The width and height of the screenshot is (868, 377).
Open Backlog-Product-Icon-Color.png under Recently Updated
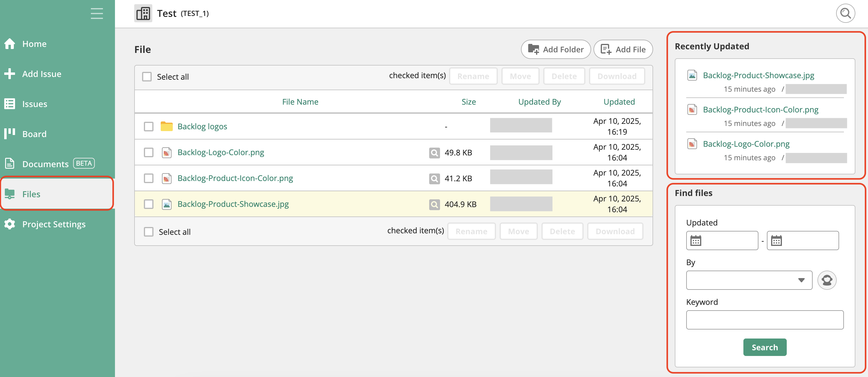coord(761,109)
